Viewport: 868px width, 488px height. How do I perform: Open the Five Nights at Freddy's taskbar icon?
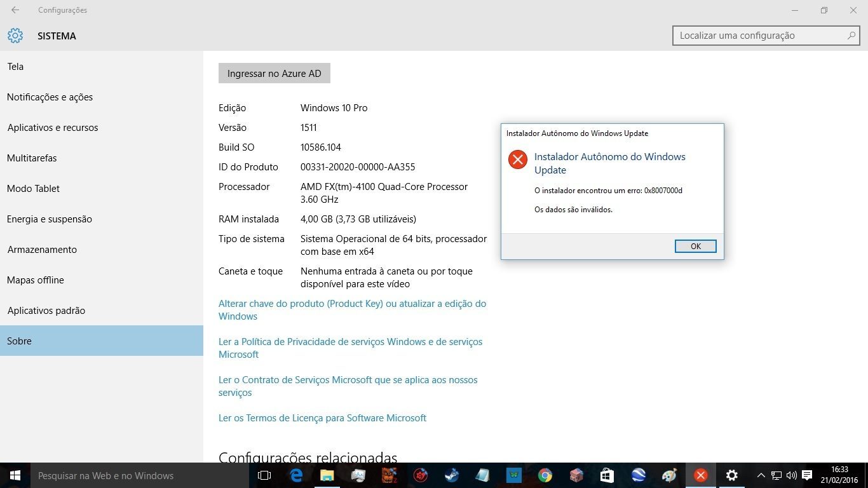pos(389,475)
